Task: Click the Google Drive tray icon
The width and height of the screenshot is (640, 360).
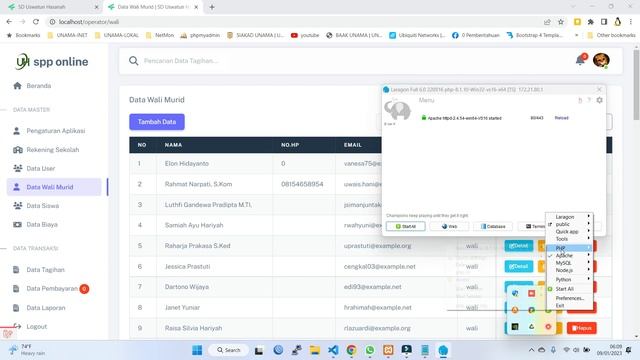Action: tap(531, 327)
